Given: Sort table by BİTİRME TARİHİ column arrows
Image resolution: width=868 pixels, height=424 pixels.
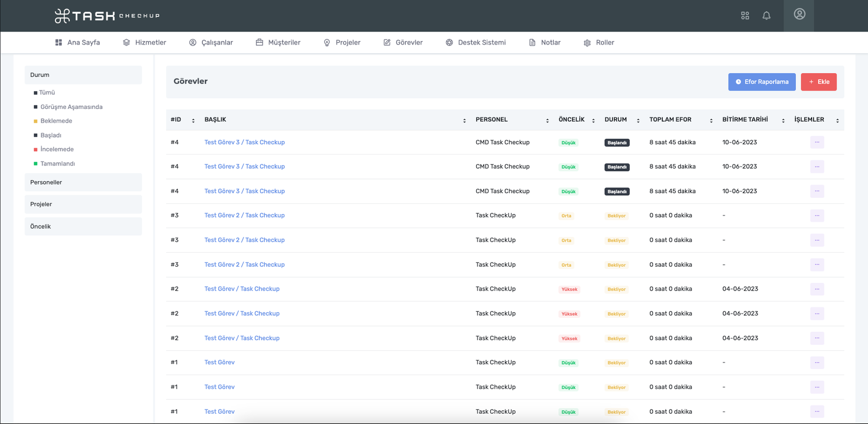Looking at the screenshot, I should pos(783,120).
